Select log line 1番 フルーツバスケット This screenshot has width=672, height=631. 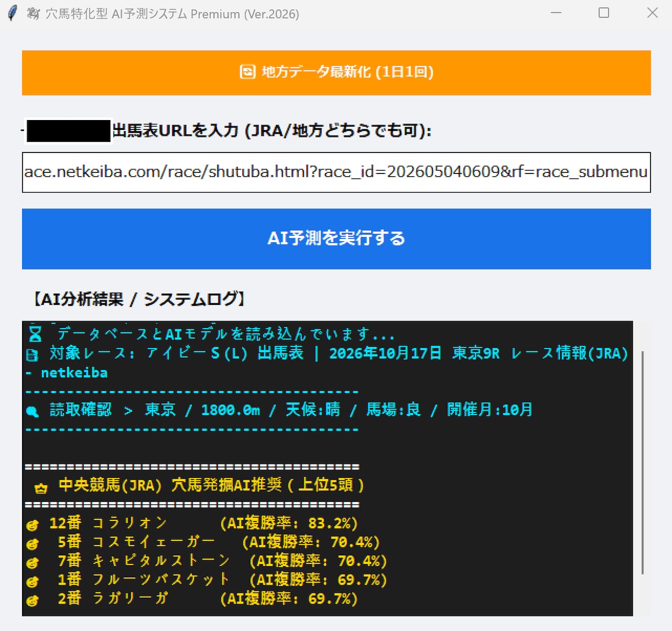207,580
